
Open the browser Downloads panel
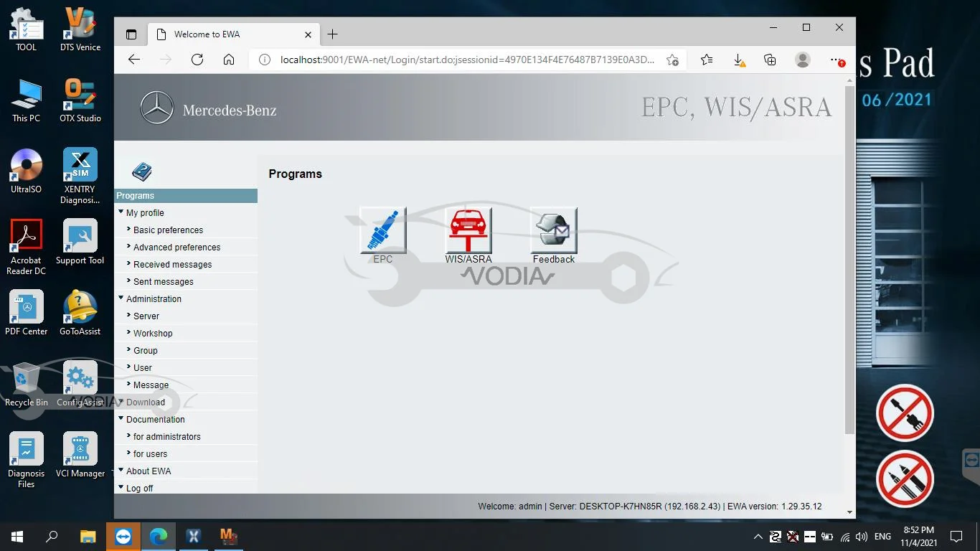click(x=738, y=60)
